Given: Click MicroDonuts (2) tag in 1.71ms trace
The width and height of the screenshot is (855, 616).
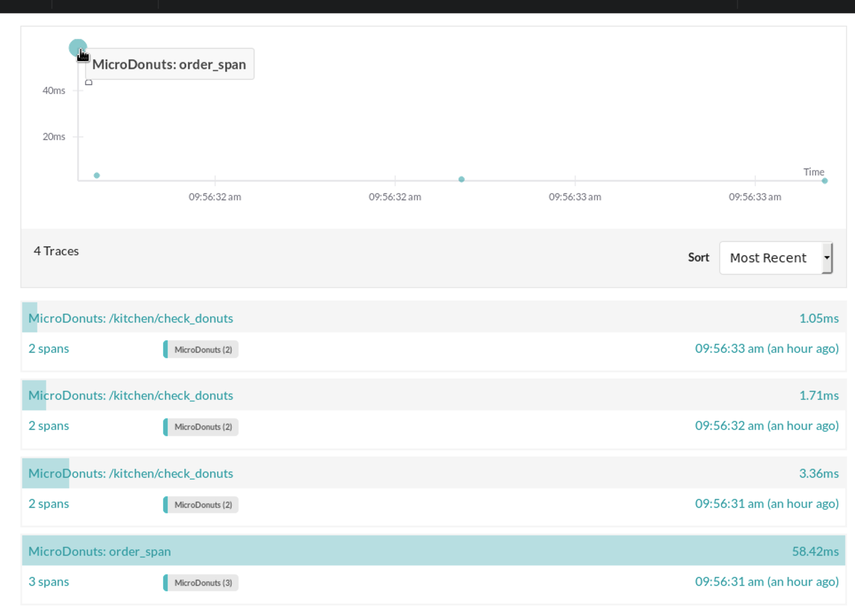Looking at the screenshot, I should (203, 427).
